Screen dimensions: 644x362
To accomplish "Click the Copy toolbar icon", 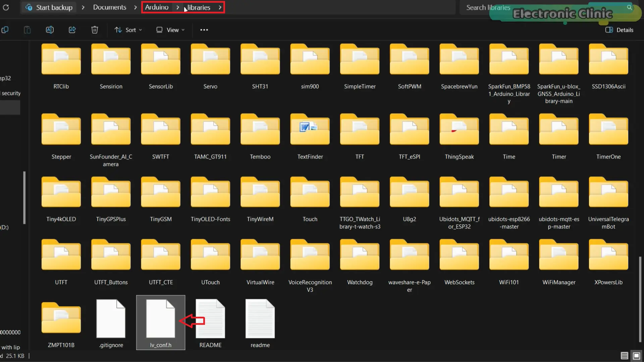I will (5, 30).
